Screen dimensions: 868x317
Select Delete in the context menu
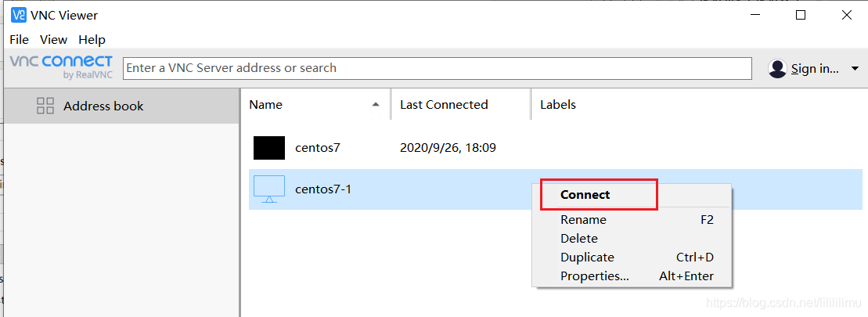[x=579, y=239]
